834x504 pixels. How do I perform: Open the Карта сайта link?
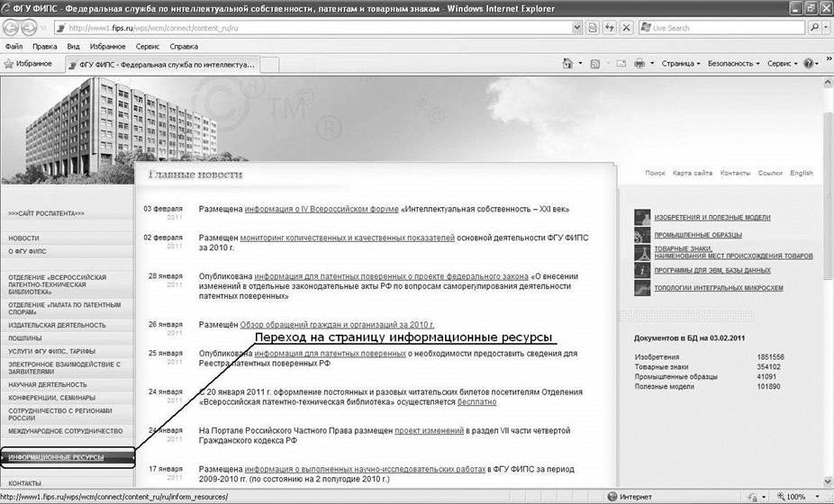pyautogui.click(x=692, y=173)
